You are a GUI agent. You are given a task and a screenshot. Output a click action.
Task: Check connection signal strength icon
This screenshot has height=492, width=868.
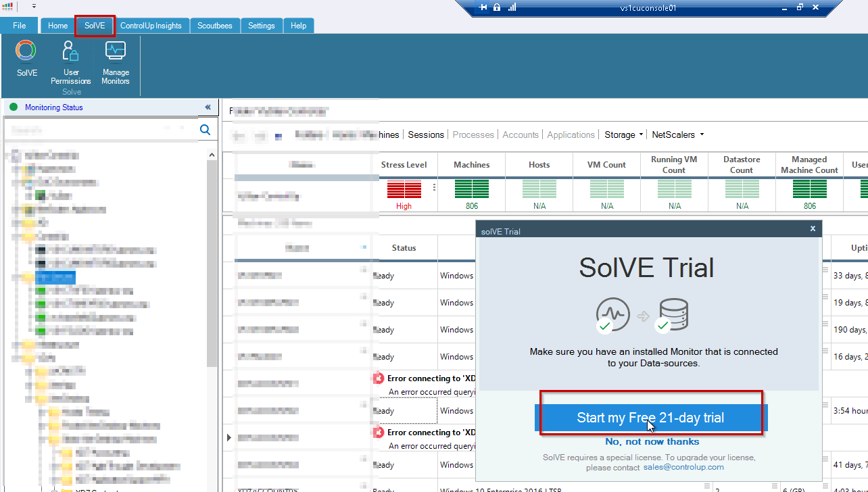(x=512, y=7)
